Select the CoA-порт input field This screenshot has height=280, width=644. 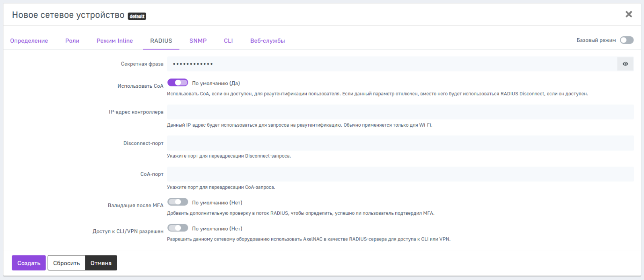coord(400,174)
